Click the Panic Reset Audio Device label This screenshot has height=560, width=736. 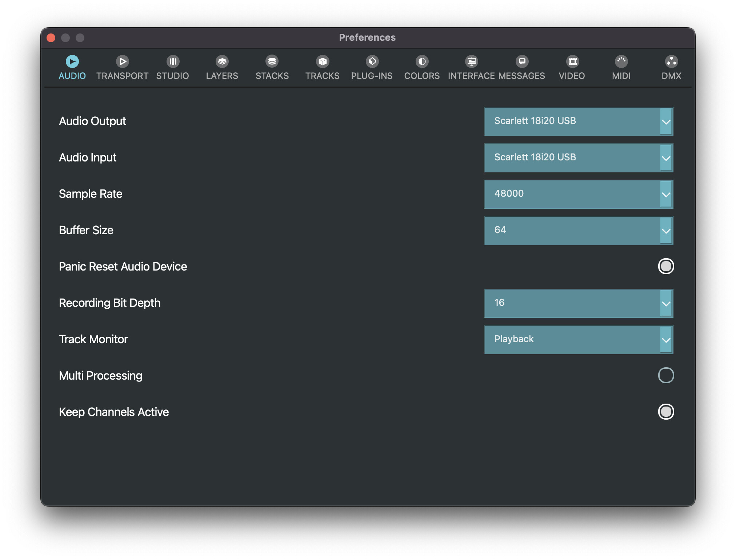123,267
